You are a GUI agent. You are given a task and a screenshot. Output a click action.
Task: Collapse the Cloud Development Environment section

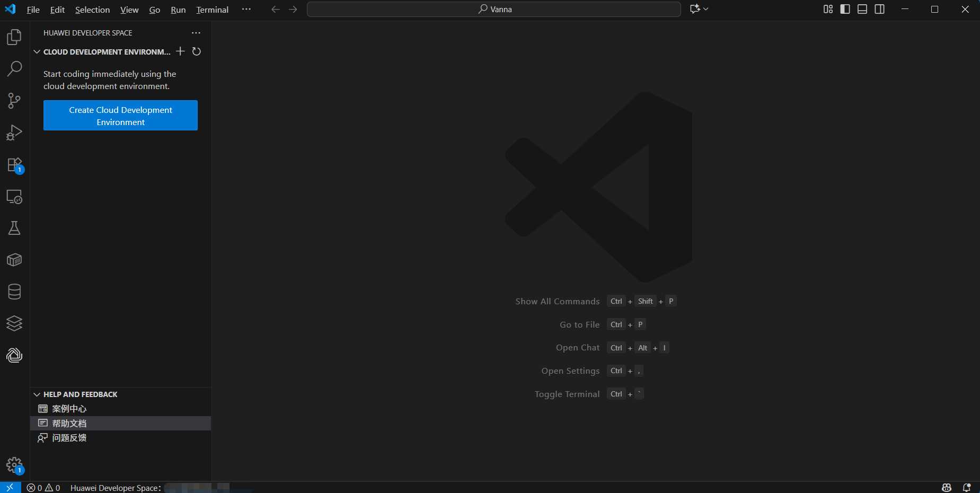(x=37, y=52)
